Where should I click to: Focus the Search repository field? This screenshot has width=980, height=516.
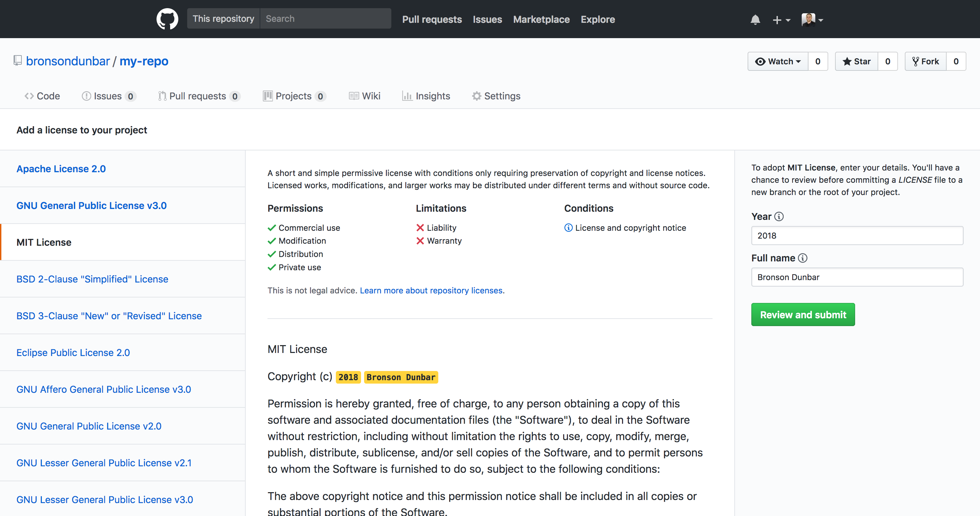click(325, 19)
